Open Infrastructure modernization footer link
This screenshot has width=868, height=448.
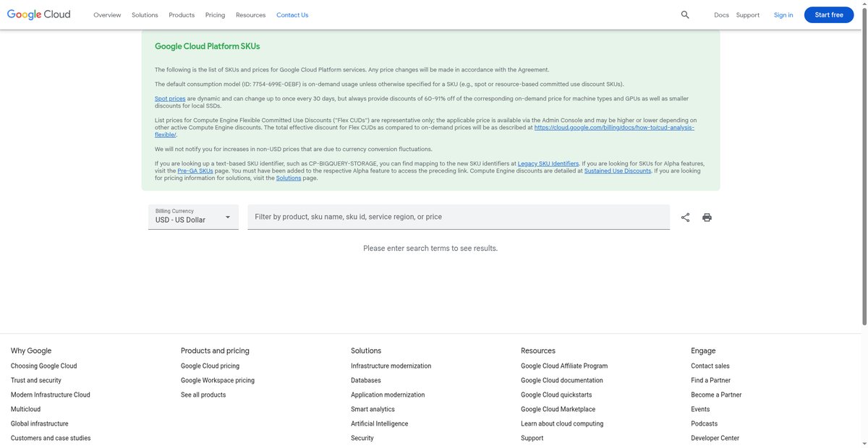[391, 366]
